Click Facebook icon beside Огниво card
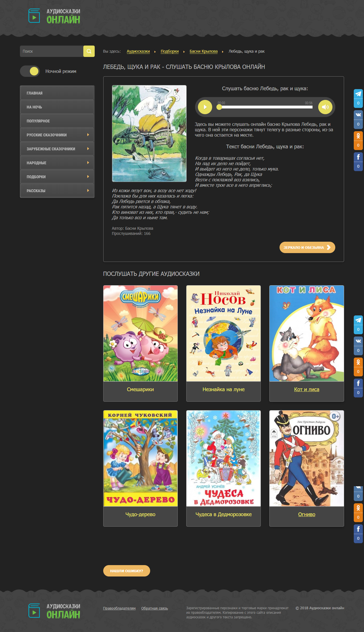 pos(358,529)
